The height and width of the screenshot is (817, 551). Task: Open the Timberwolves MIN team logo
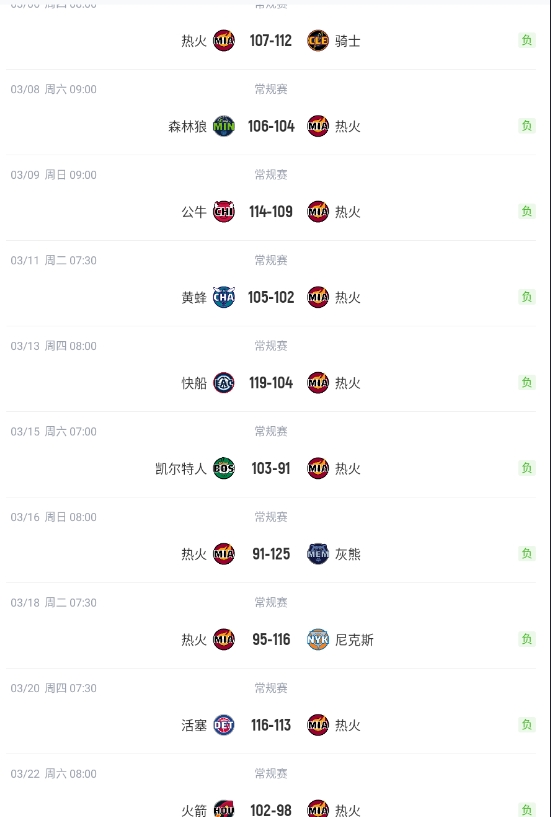[x=224, y=126]
